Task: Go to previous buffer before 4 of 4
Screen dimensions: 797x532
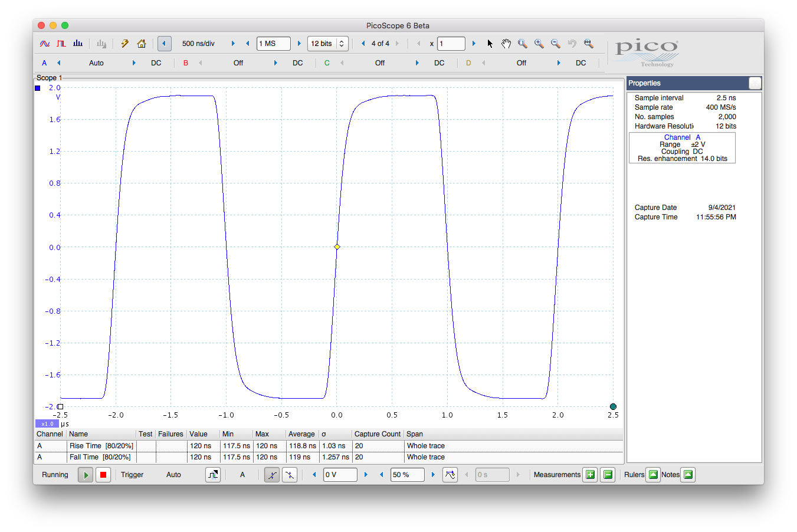Action: tap(363, 44)
